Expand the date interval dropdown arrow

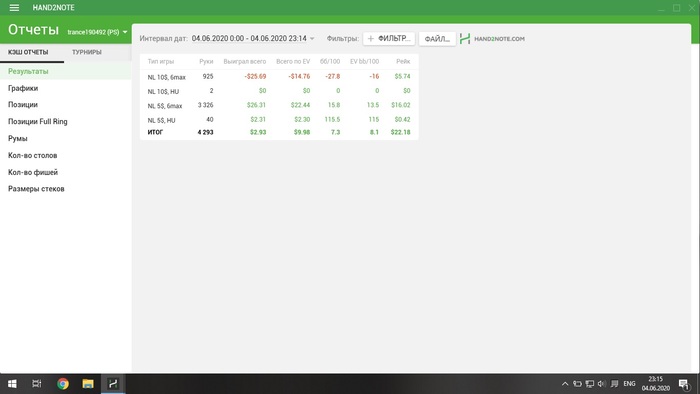point(312,39)
